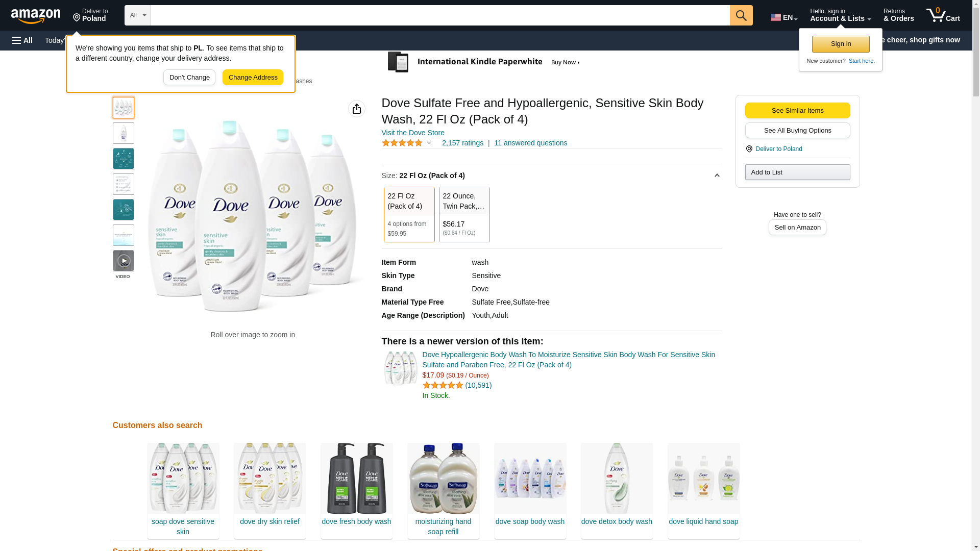This screenshot has width=980, height=551.
Task: Click the Change Address button
Action: pos(253,78)
